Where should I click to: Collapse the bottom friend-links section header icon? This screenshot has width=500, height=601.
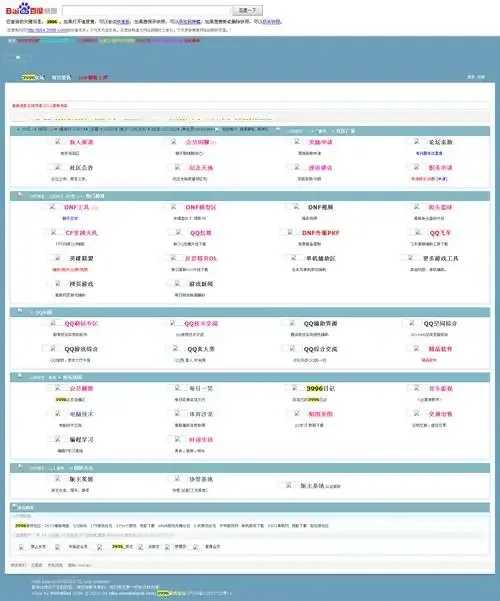click(x=14, y=507)
